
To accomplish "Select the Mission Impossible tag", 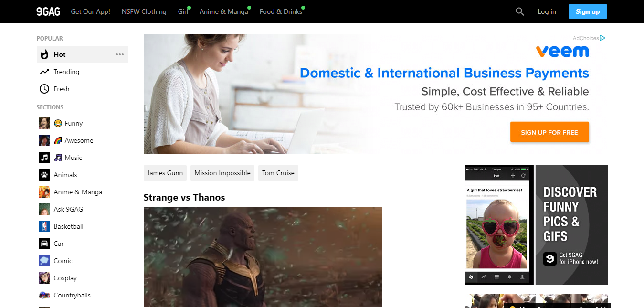I will click(222, 173).
